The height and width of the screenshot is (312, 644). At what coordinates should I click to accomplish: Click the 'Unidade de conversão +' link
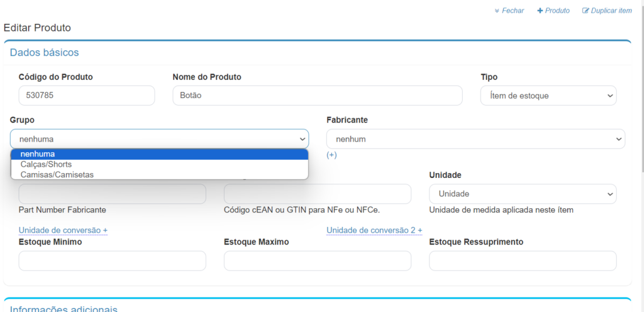(63, 230)
